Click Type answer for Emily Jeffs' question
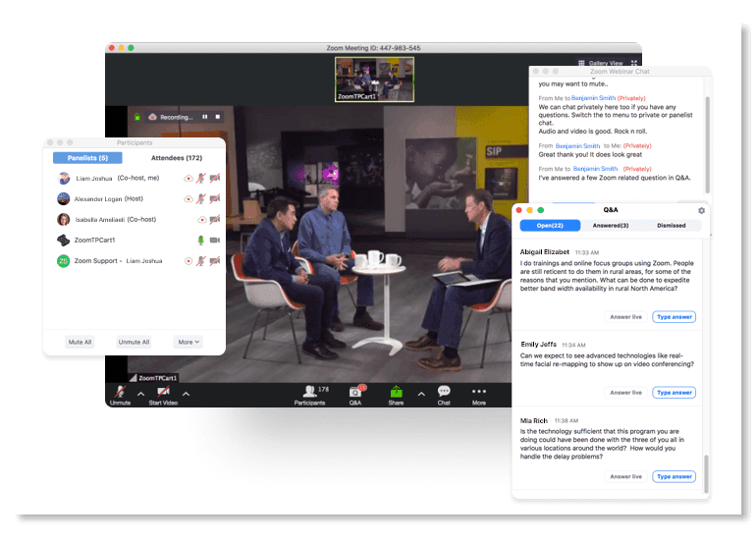The width and height of the screenshot is (756, 542). click(x=675, y=393)
